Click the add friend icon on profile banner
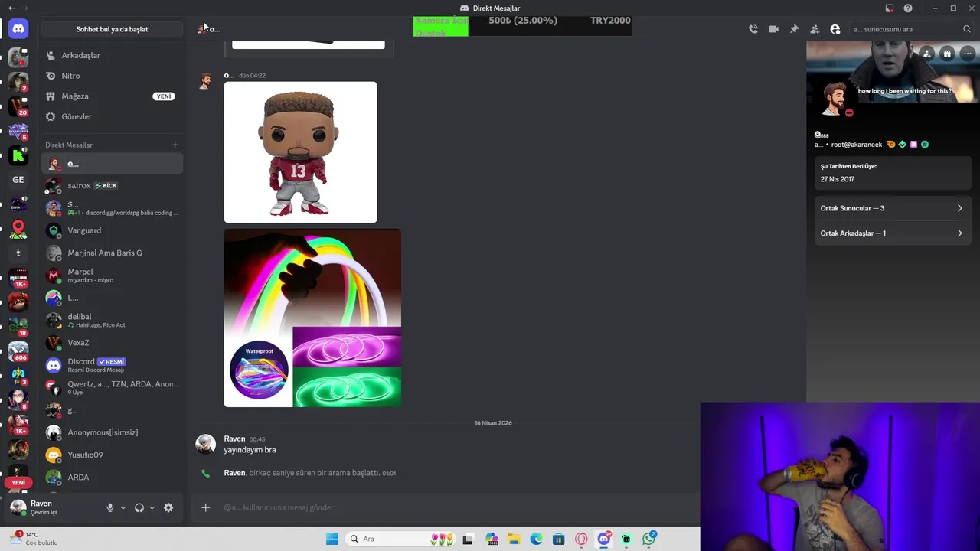The height and width of the screenshot is (551, 980). pos(926,54)
